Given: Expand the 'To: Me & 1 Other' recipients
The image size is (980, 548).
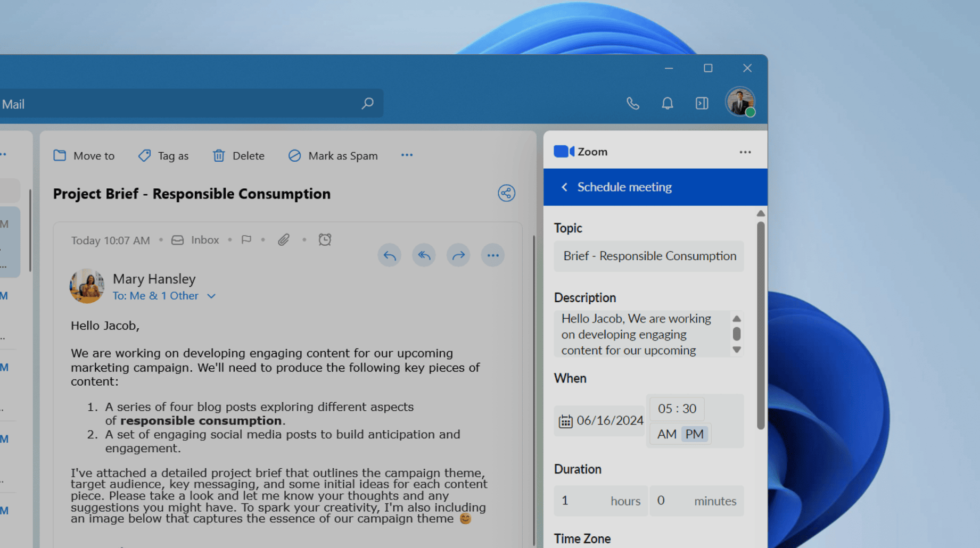Looking at the screenshot, I should pyautogui.click(x=164, y=296).
